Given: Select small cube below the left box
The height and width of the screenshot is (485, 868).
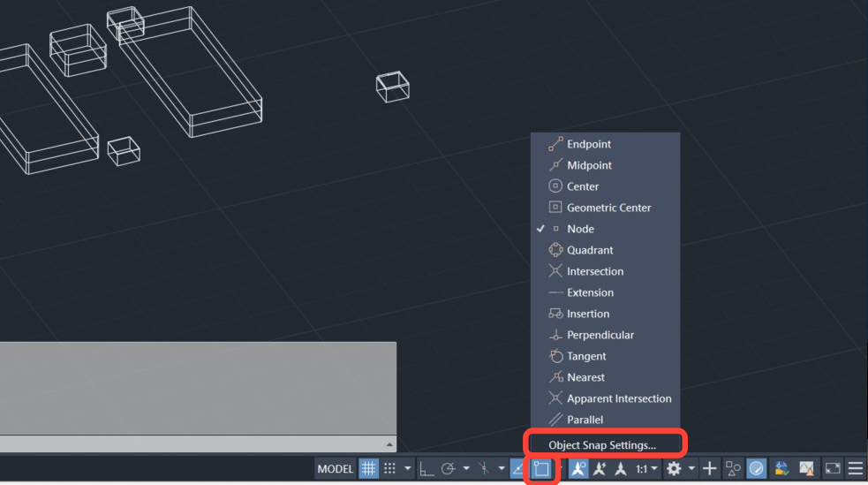Looking at the screenshot, I should (124, 151).
